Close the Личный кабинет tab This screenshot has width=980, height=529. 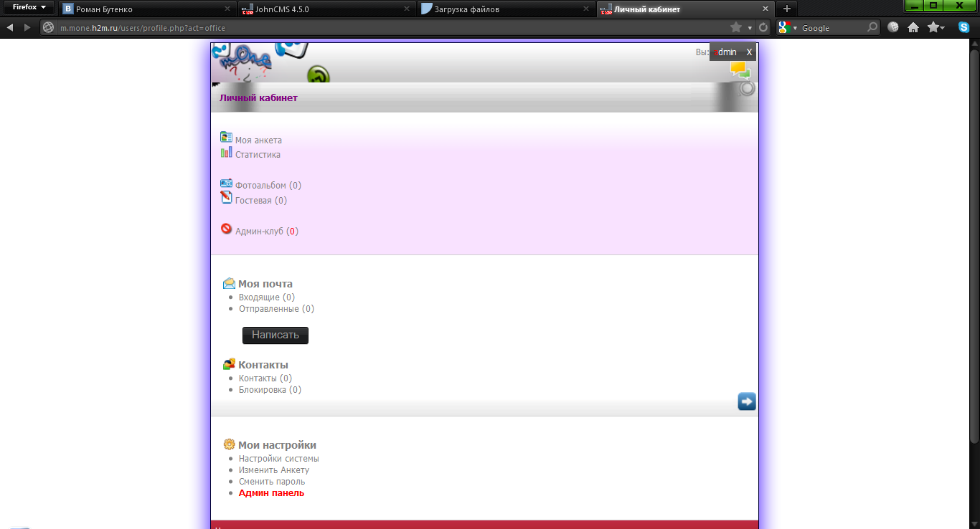765,9
